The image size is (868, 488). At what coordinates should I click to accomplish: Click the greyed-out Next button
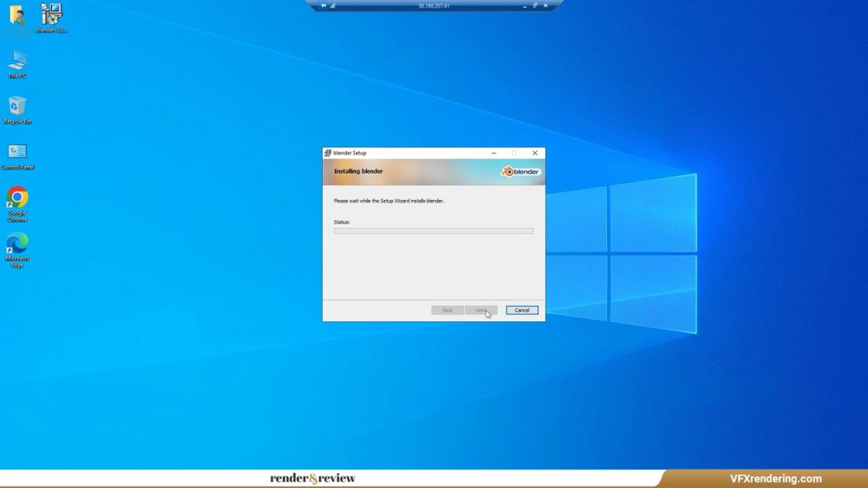(x=481, y=310)
